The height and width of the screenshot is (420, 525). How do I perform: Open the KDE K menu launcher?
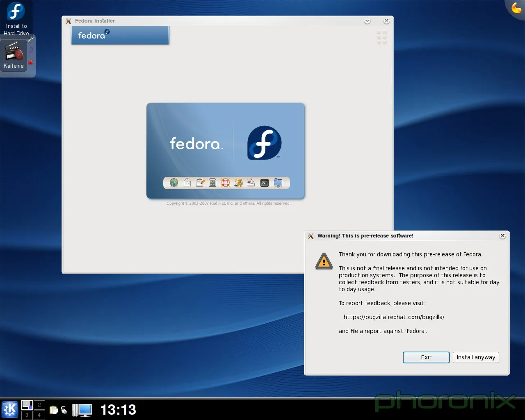coord(10,409)
